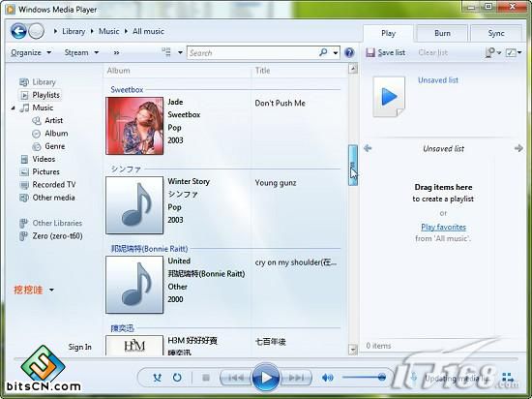Click the Bonnie Raitt artist group header

(149, 249)
